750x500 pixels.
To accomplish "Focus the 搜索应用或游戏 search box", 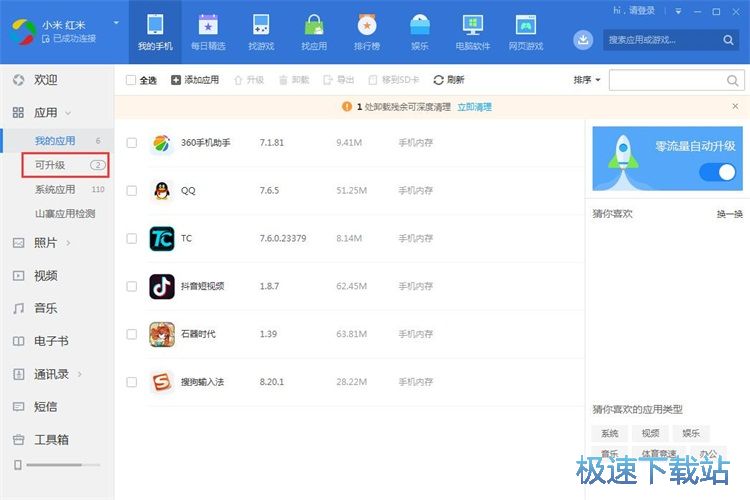I will [x=662, y=40].
